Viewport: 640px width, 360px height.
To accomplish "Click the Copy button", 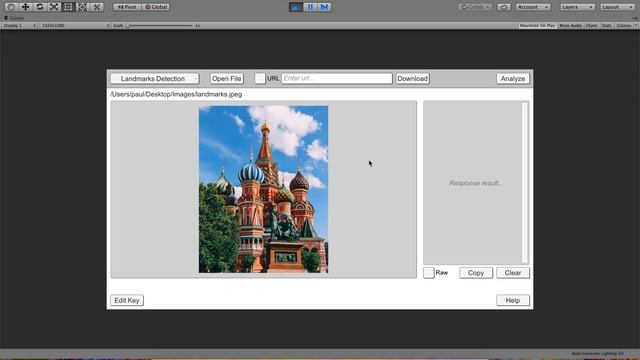I will [476, 273].
